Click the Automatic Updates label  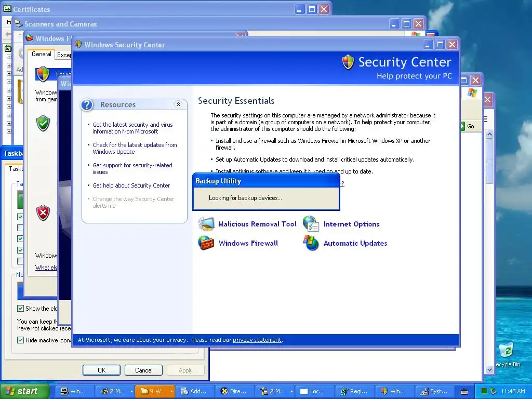pos(355,243)
